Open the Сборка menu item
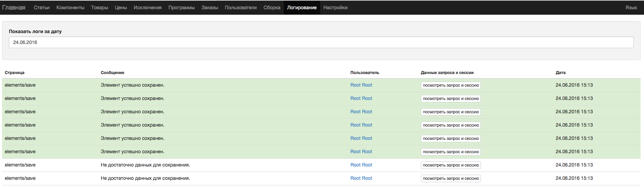The image size is (644, 187). coord(272,8)
